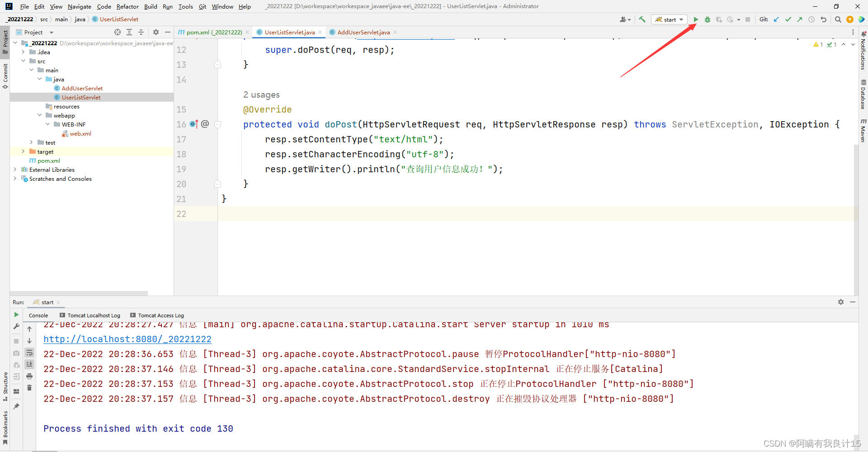Open the Project view selector dropdown
Image resolution: width=868 pixels, height=452 pixels.
[x=52, y=33]
